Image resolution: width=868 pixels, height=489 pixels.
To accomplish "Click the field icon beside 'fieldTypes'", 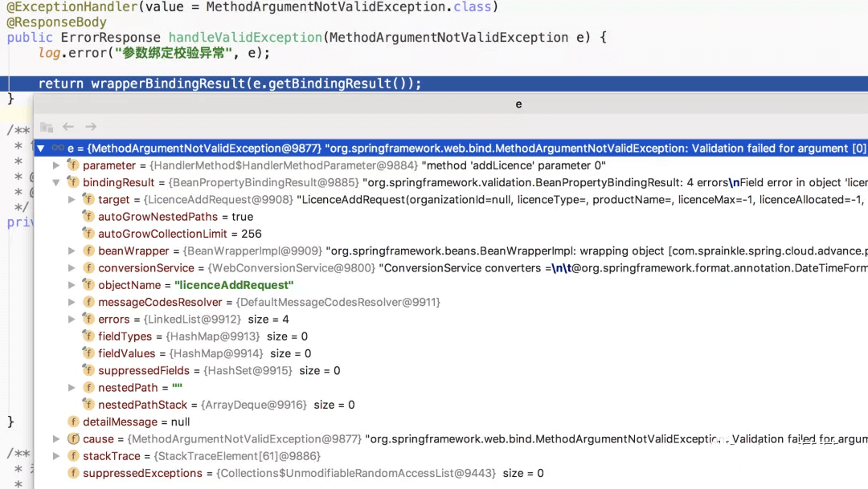I will pyautogui.click(x=88, y=336).
